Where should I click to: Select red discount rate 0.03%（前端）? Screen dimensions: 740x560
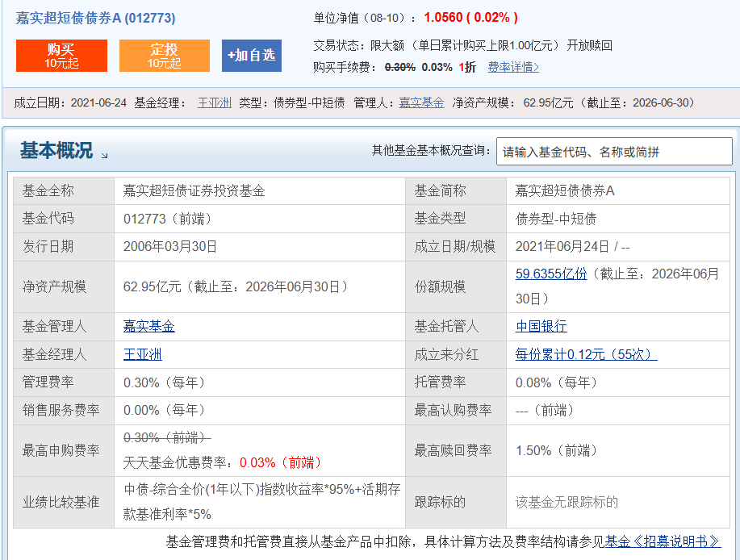(x=282, y=462)
